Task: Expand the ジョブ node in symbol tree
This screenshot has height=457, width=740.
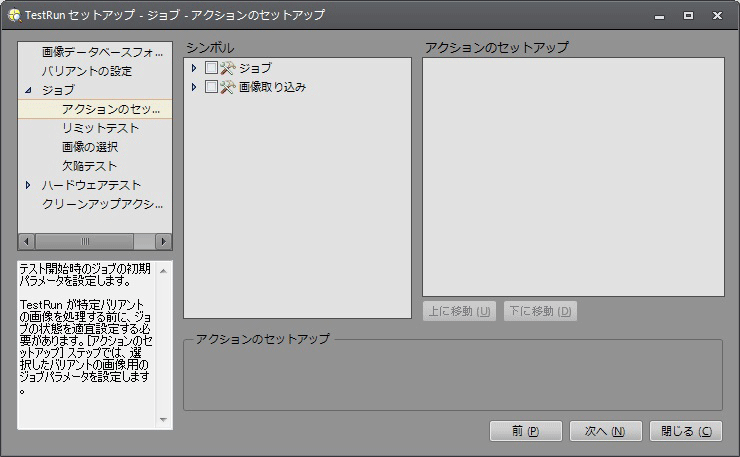Action: click(194, 68)
